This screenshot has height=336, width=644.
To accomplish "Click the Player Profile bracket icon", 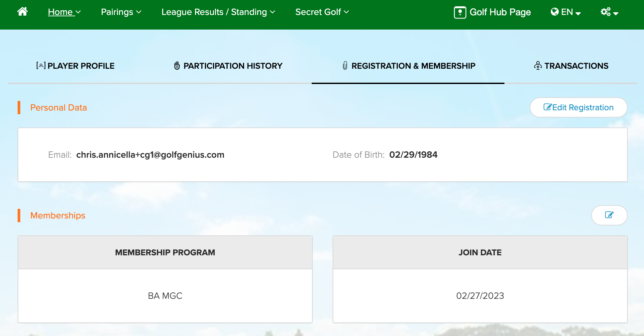I will [41, 65].
